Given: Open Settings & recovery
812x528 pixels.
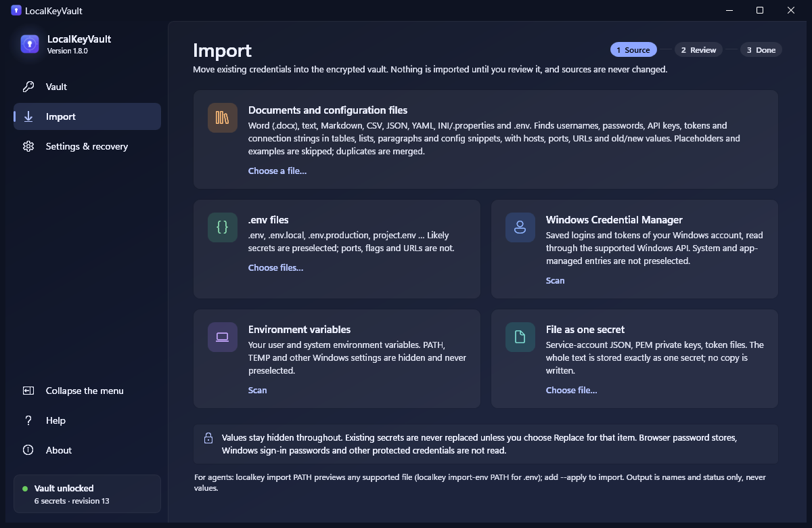Looking at the screenshot, I should click(x=87, y=146).
